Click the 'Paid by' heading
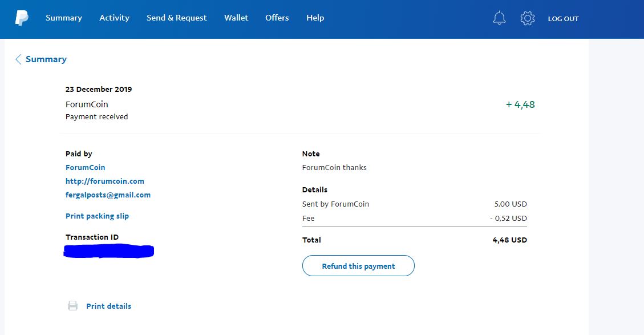644x335 pixels. click(79, 154)
